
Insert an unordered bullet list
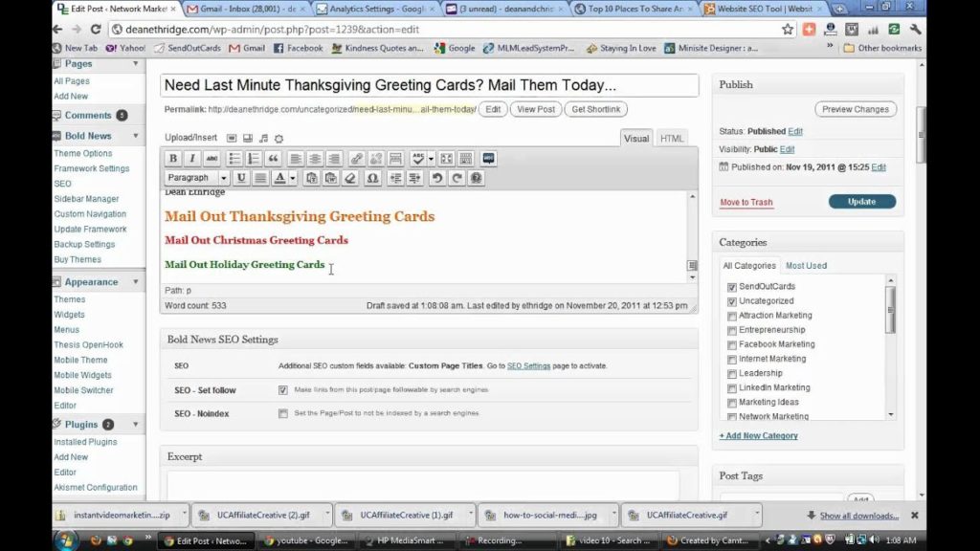(234, 159)
